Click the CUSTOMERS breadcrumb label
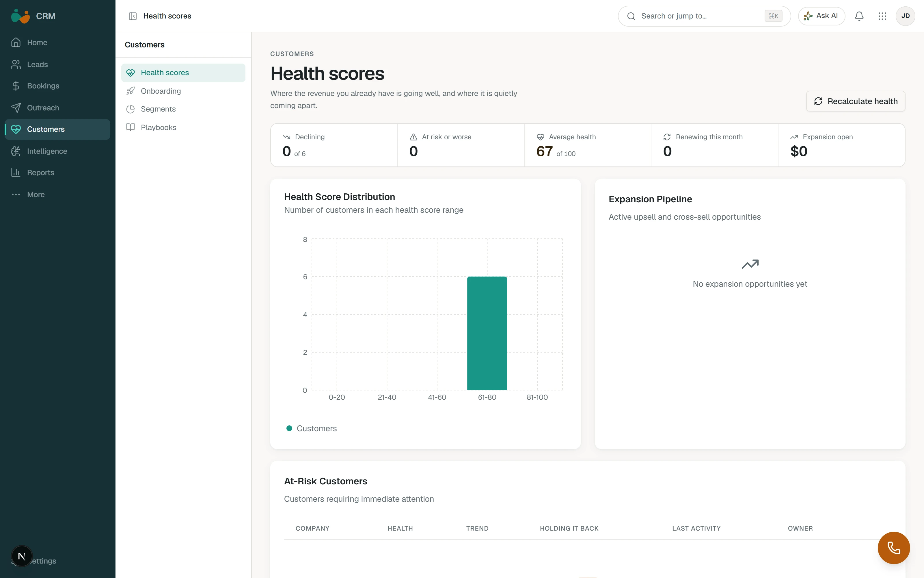This screenshot has width=924, height=578. pyautogui.click(x=292, y=54)
